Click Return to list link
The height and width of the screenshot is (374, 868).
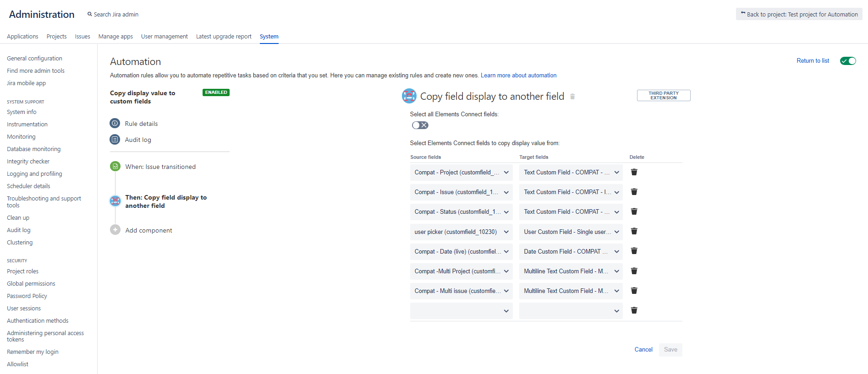(x=813, y=61)
